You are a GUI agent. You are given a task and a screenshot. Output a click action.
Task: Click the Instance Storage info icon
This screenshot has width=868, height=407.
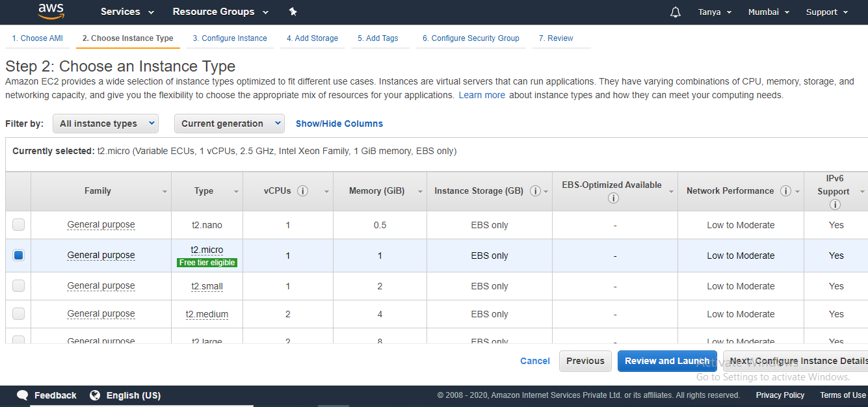pyautogui.click(x=535, y=191)
